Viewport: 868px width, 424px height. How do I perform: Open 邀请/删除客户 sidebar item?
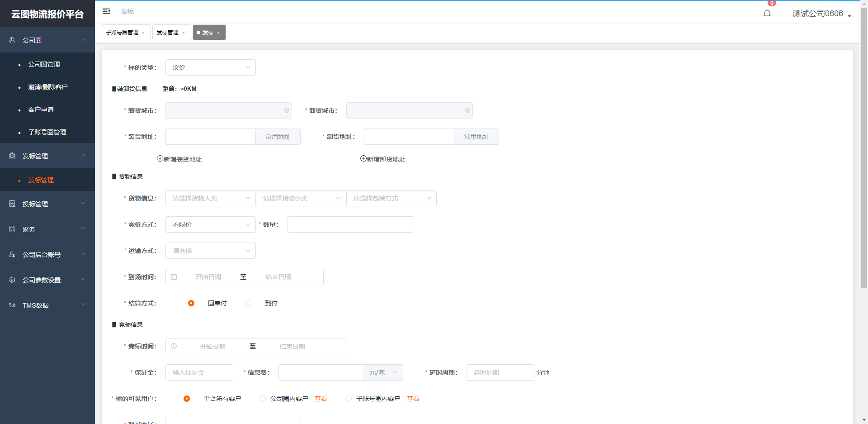(x=47, y=87)
